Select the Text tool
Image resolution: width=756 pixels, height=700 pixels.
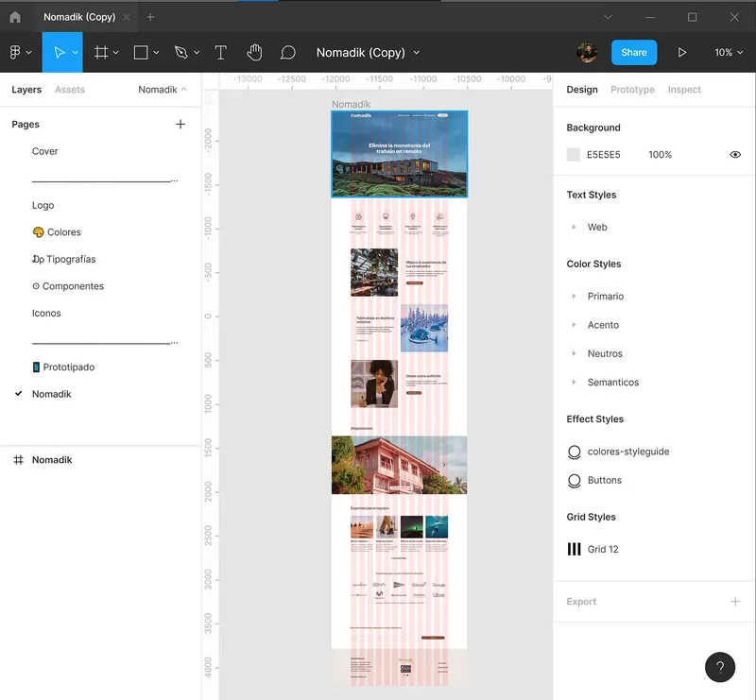click(220, 52)
